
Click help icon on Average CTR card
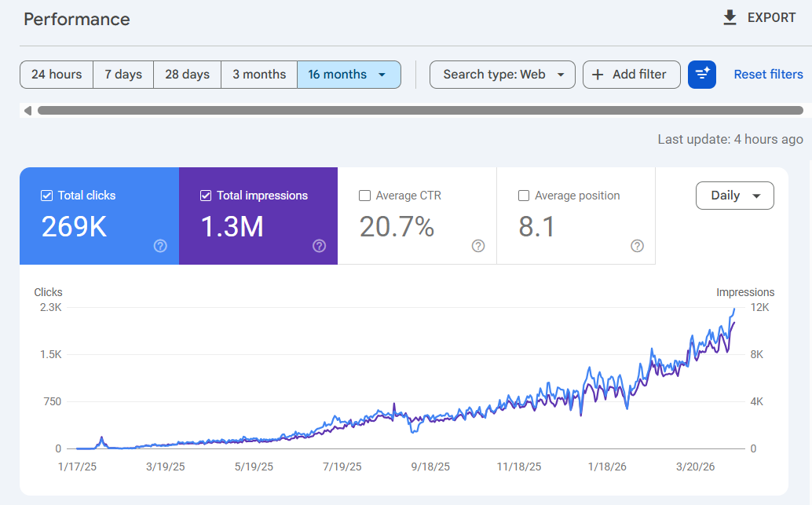[478, 246]
